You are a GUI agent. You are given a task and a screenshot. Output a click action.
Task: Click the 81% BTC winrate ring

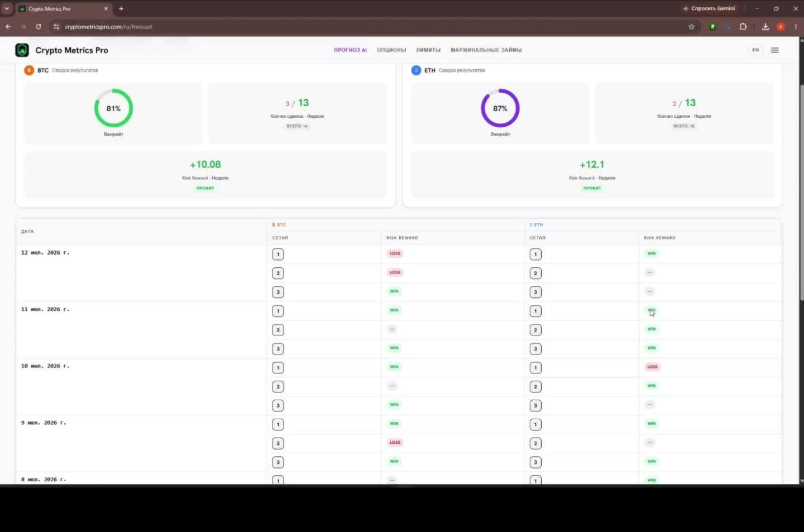pos(113,108)
